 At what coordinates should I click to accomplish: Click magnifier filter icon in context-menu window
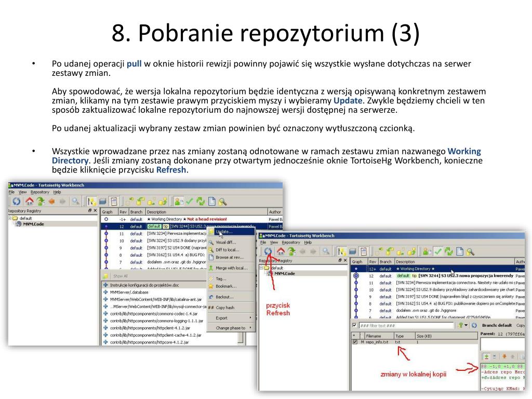coord(76,202)
